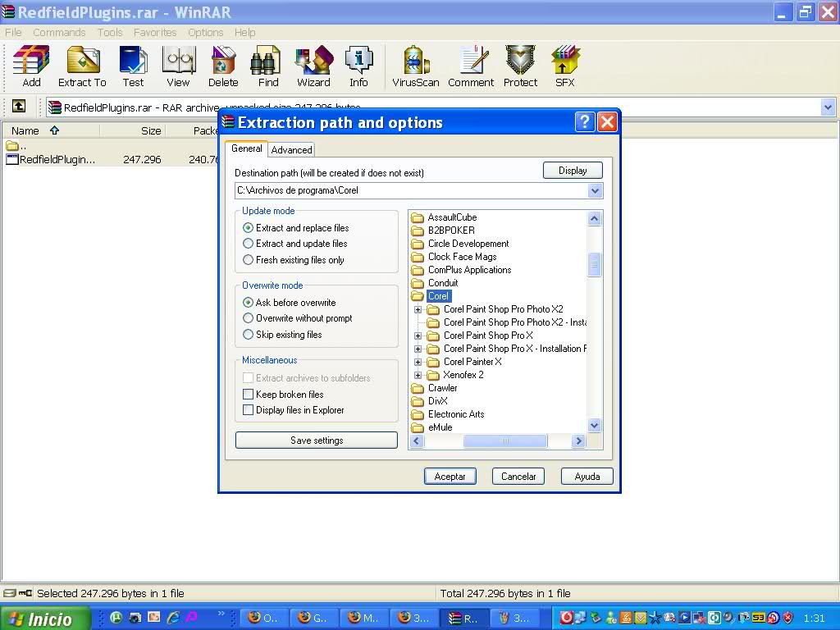Open the Help menu
The width and height of the screenshot is (840, 630).
coord(244,33)
